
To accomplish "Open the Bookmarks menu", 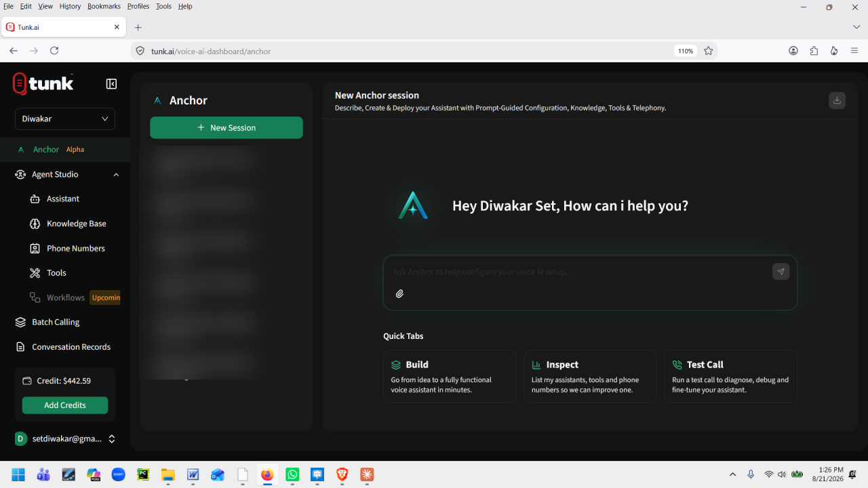I will coord(104,6).
